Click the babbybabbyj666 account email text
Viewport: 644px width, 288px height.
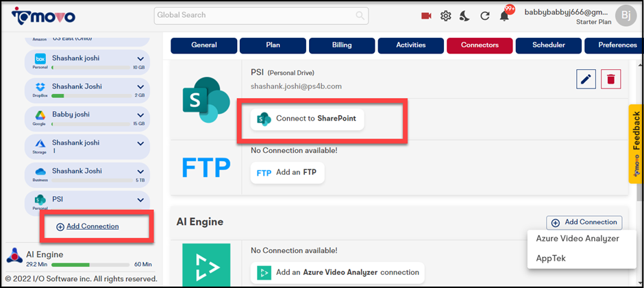coord(567,12)
